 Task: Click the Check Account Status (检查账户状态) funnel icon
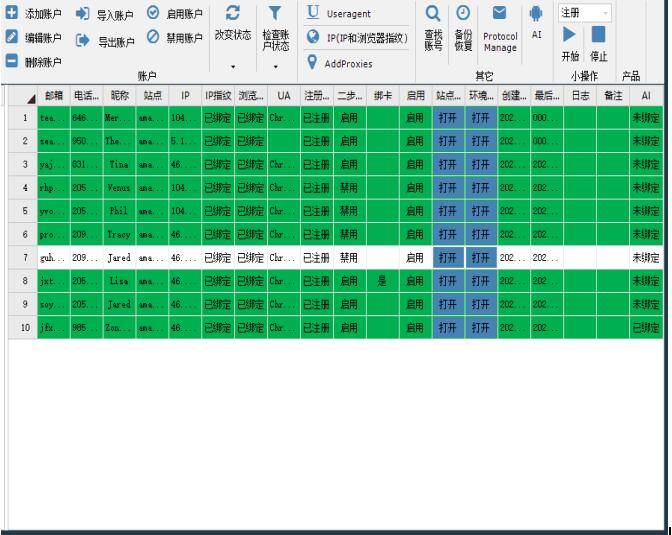coord(275,13)
